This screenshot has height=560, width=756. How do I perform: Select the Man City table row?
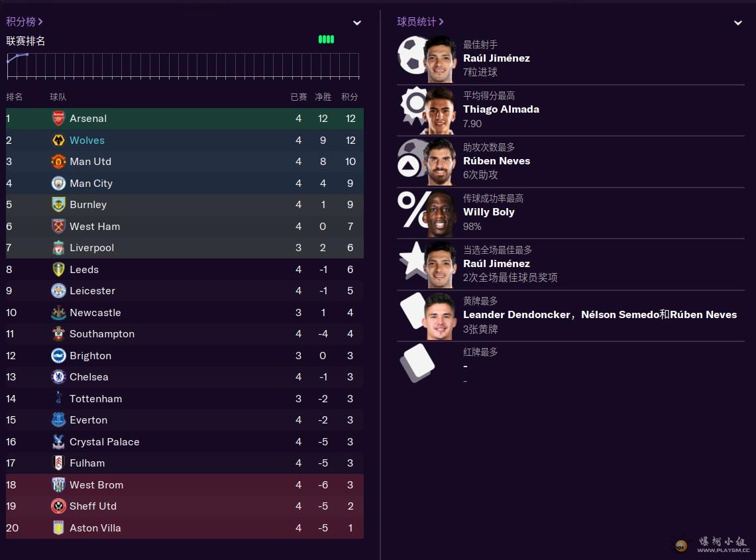pyautogui.click(x=185, y=184)
